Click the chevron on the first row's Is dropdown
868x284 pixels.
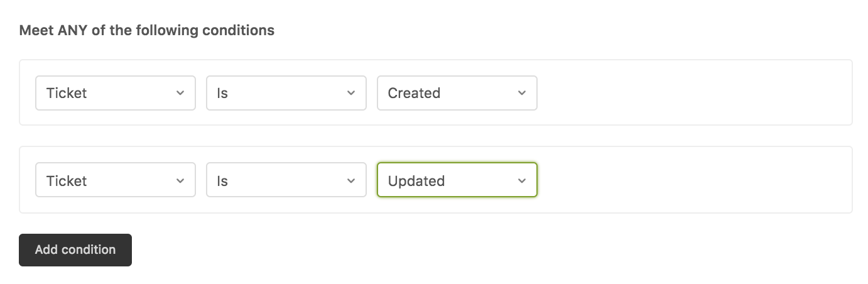[x=351, y=93]
